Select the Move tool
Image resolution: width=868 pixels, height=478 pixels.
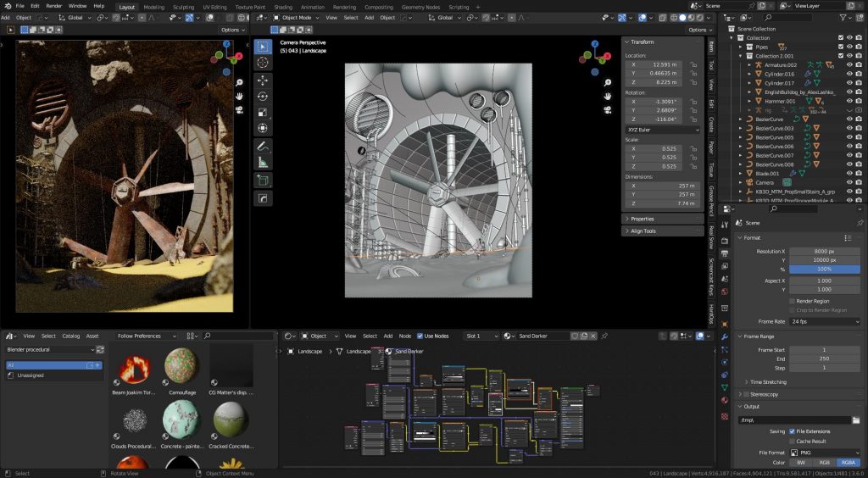click(x=263, y=81)
